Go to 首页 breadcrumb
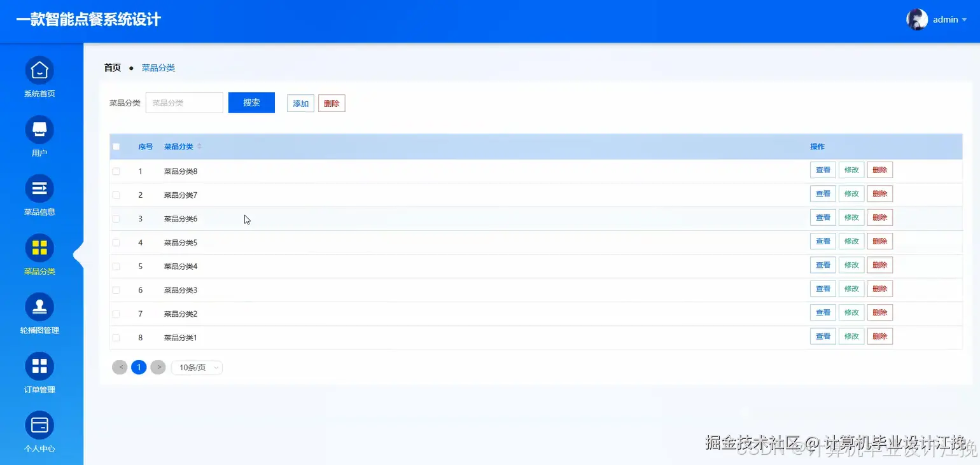 (113, 67)
